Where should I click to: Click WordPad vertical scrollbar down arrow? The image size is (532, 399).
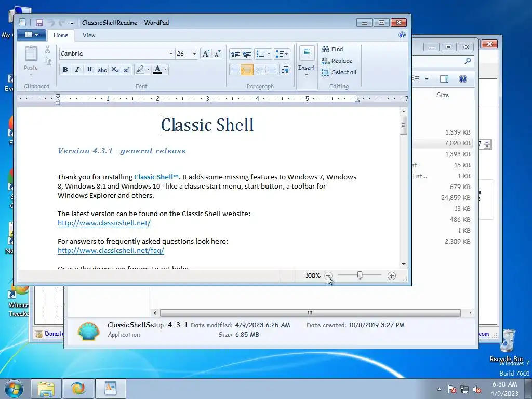(x=403, y=264)
